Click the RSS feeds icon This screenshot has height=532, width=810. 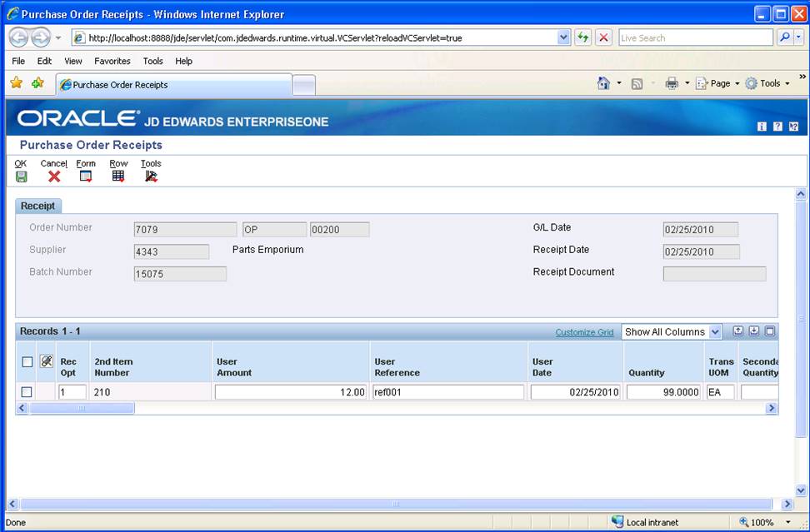[x=637, y=83]
